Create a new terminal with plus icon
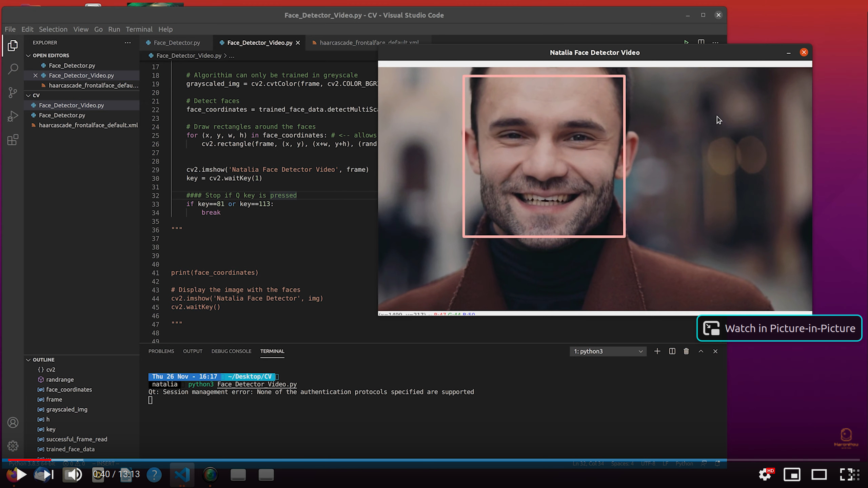This screenshot has width=868, height=488. pos(657,351)
